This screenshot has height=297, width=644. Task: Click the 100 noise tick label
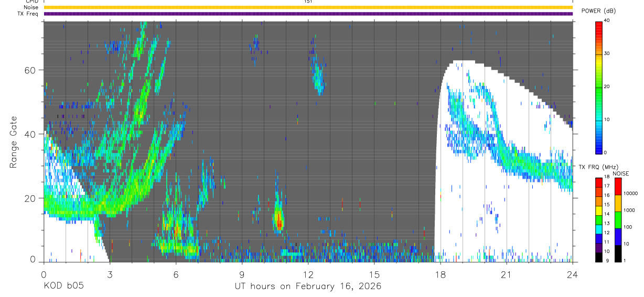pyautogui.click(x=627, y=227)
